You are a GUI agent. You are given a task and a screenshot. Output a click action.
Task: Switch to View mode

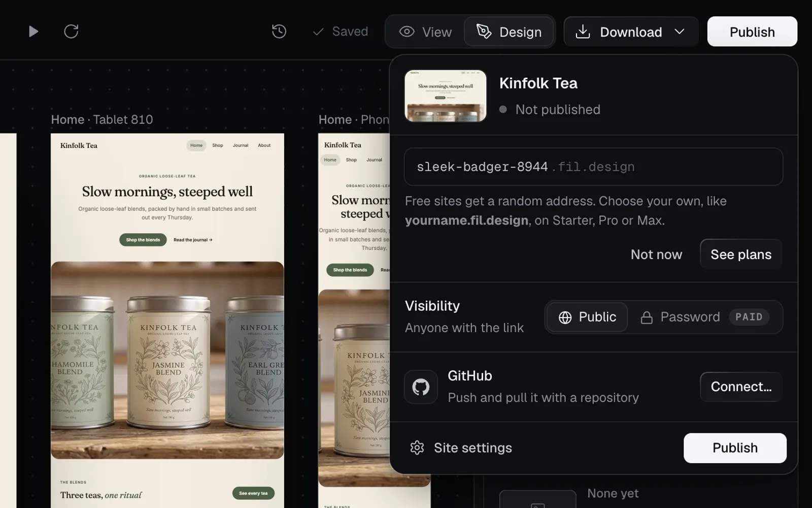point(425,32)
